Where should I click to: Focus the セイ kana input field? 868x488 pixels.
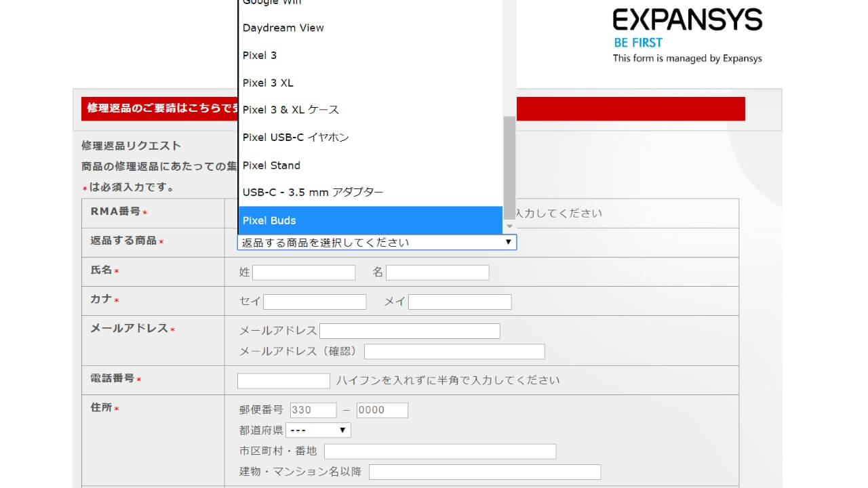point(315,302)
